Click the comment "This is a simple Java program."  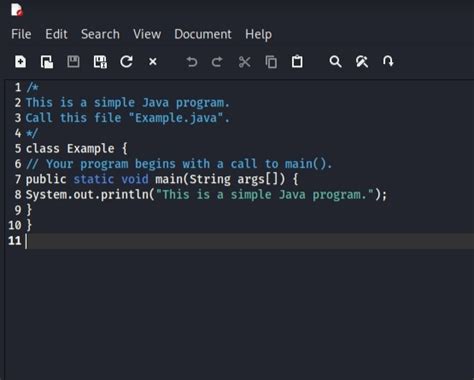point(128,103)
